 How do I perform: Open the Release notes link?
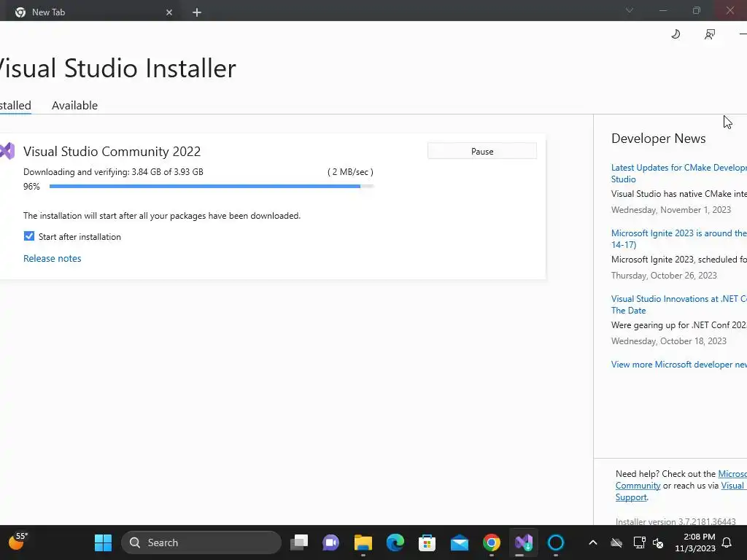(53, 259)
